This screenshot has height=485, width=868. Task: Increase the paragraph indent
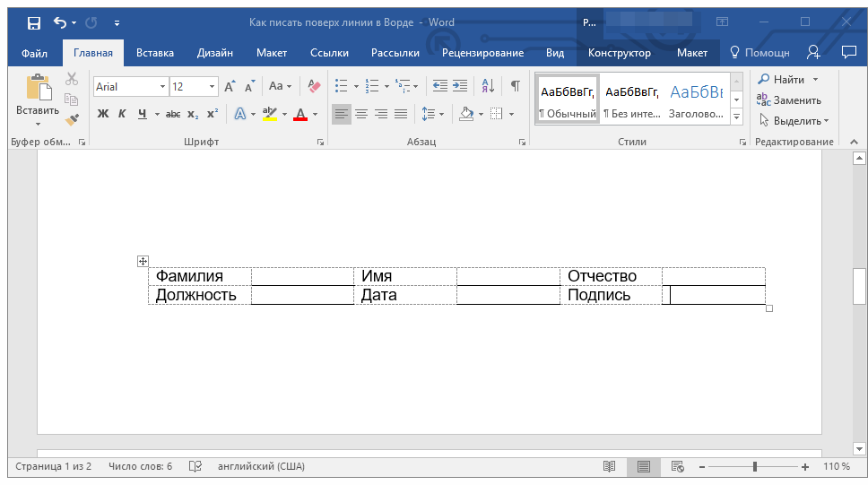click(x=460, y=86)
